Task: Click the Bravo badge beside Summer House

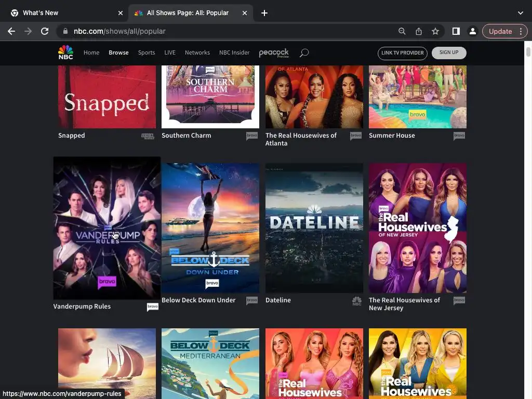Action: click(459, 136)
